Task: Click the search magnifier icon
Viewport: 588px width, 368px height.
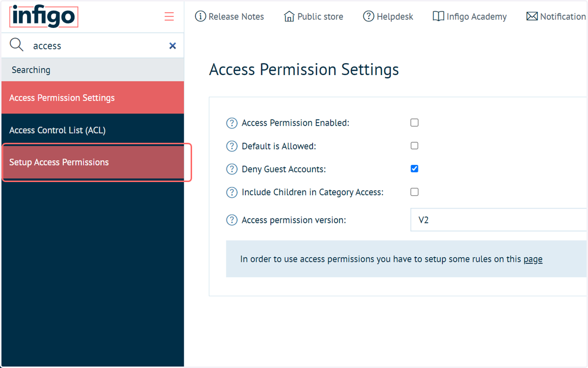Action: pos(17,45)
